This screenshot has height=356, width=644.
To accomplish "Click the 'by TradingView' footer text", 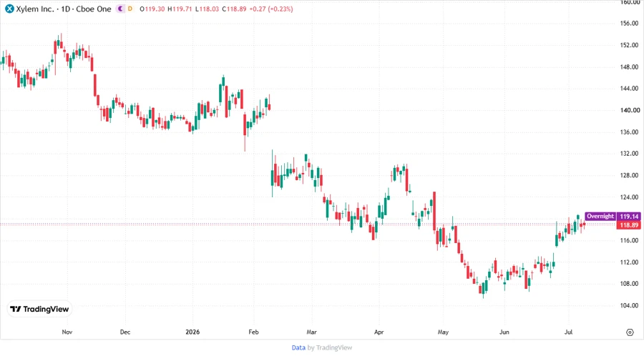I will coord(330,348).
